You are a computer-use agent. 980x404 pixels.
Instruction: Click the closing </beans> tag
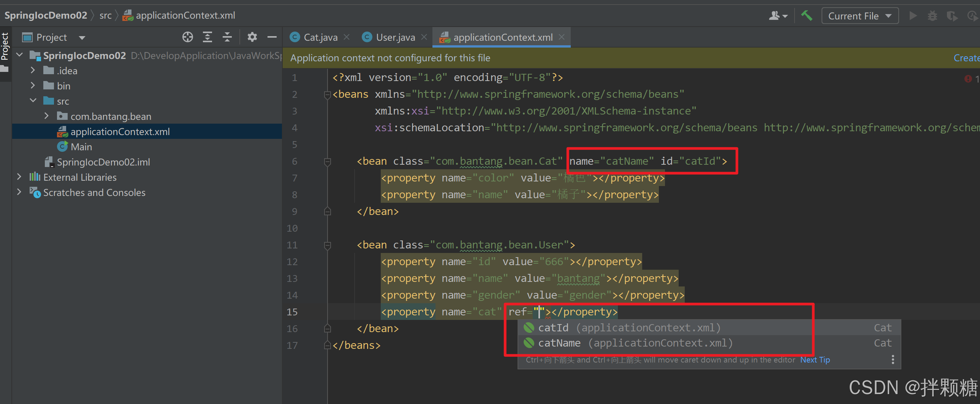(x=356, y=346)
